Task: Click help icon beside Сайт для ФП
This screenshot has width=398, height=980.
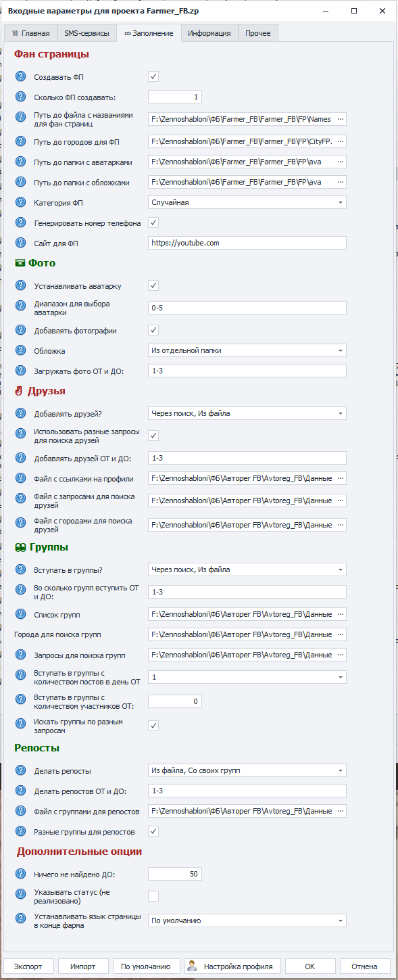Action: [x=21, y=243]
